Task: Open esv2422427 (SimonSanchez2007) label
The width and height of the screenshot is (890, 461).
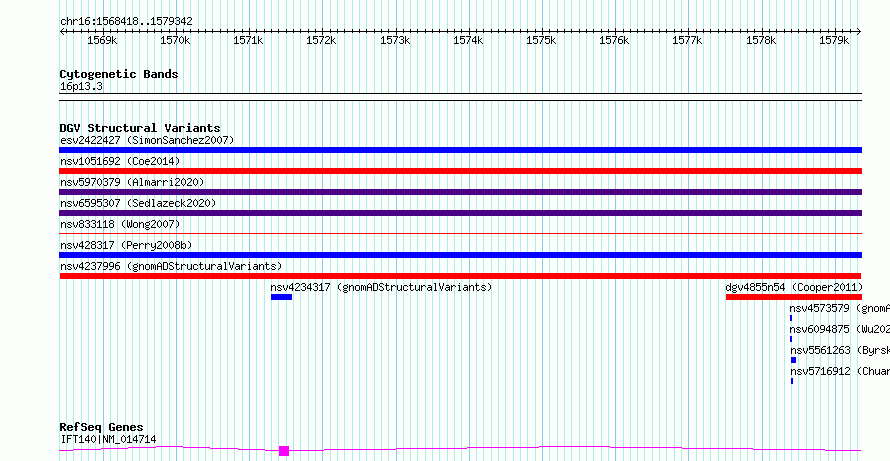Action: click(x=147, y=140)
